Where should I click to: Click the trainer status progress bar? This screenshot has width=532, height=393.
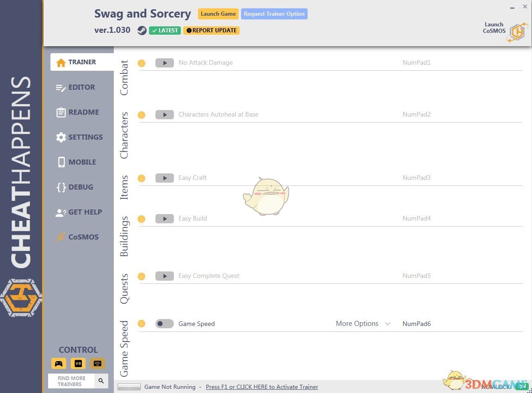(x=129, y=387)
